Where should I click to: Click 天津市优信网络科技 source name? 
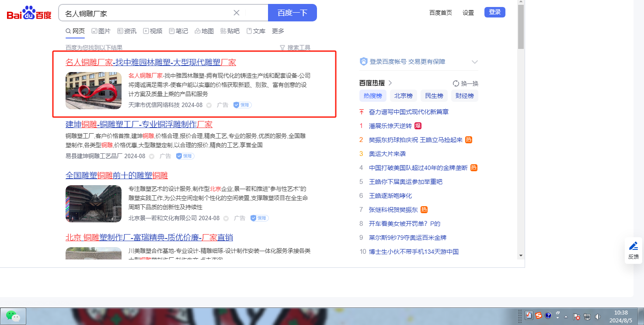(x=154, y=105)
